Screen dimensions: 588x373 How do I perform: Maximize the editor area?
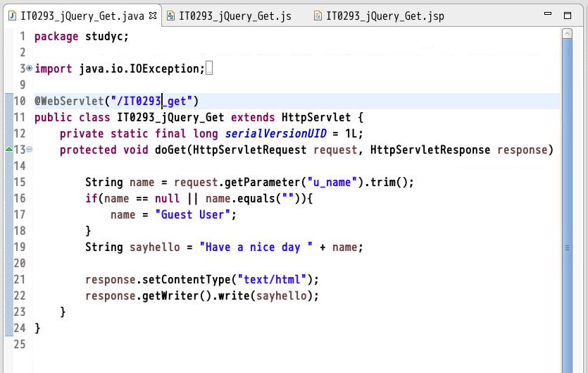(568, 16)
